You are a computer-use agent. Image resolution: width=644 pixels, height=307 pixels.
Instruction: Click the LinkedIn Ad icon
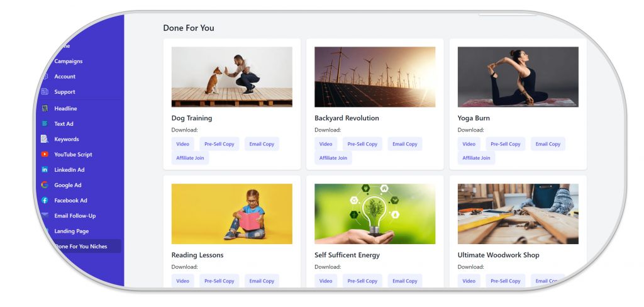point(45,170)
